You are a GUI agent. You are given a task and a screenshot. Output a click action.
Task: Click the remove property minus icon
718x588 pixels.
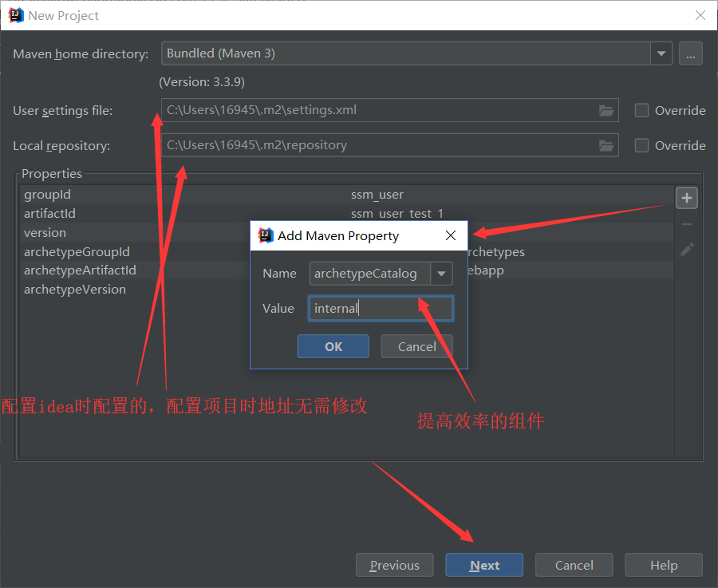(686, 224)
